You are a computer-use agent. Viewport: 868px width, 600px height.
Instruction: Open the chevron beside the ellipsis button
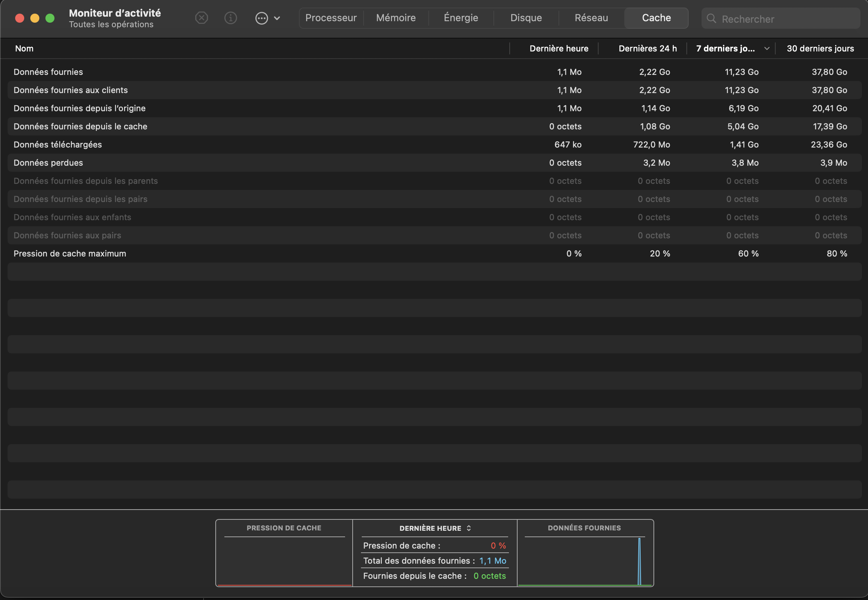[x=277, y=18]
